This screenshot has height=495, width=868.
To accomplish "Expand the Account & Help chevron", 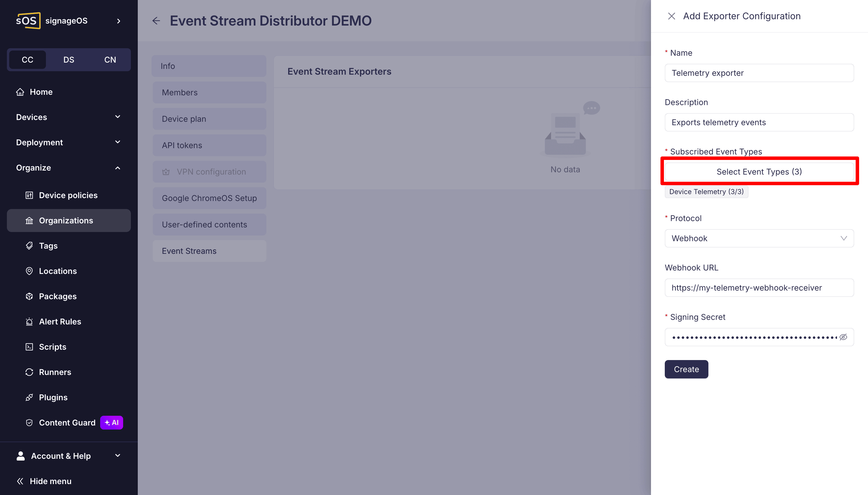I will click(x=118, y=456).
